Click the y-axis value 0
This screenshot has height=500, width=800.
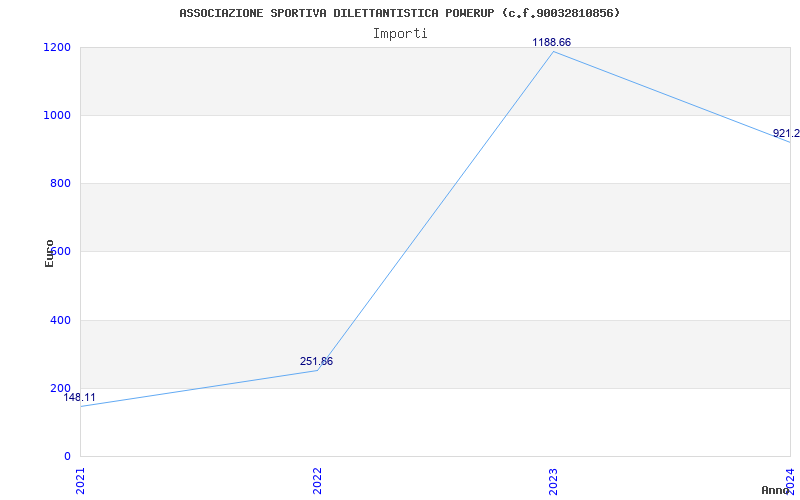point(67,456)
